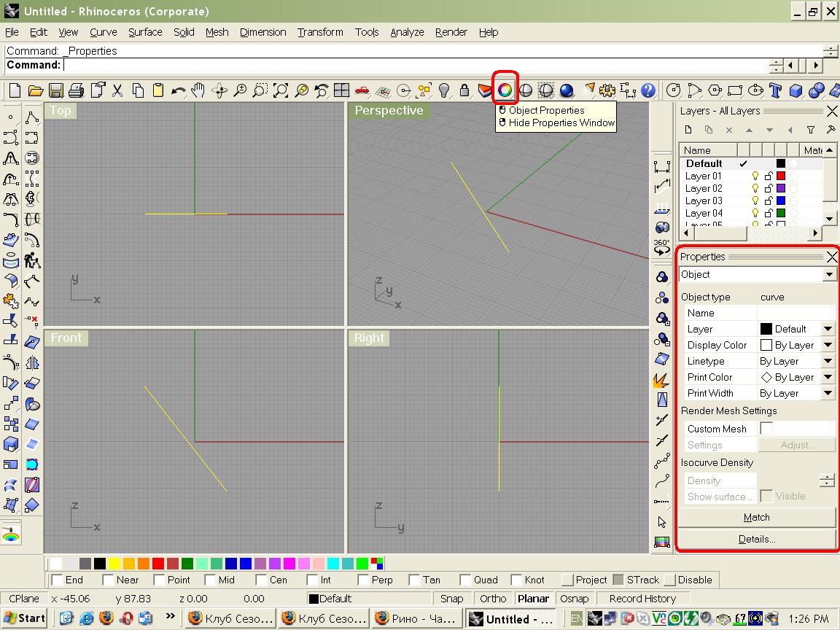Screen dimensions: 840x630
Task: Check the Custom Mesh checkbox
Action: (766, 429)
